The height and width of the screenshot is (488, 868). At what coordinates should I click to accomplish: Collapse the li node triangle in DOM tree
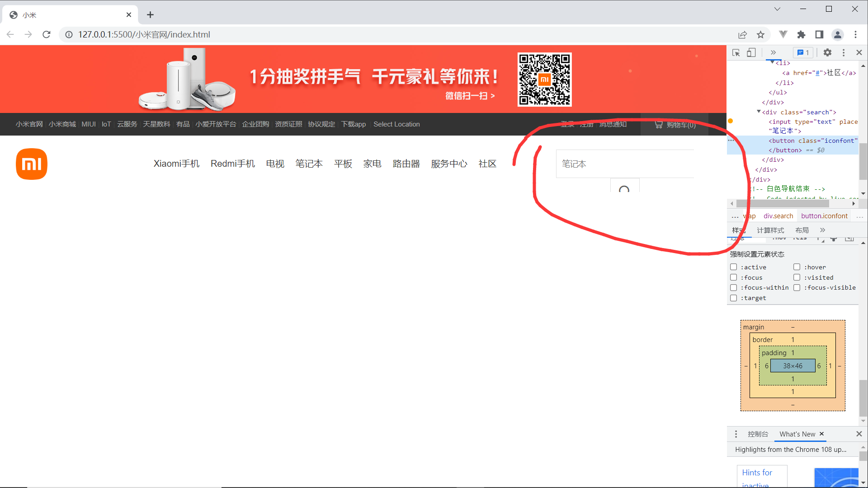[772, 62]
